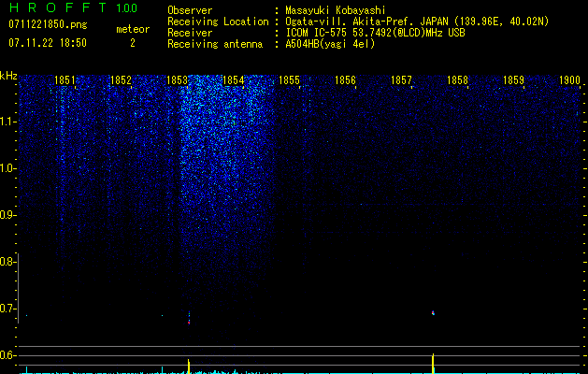The image size is (588, 374).
Task: Click the Receiver field label
Action: pos(190,33)
